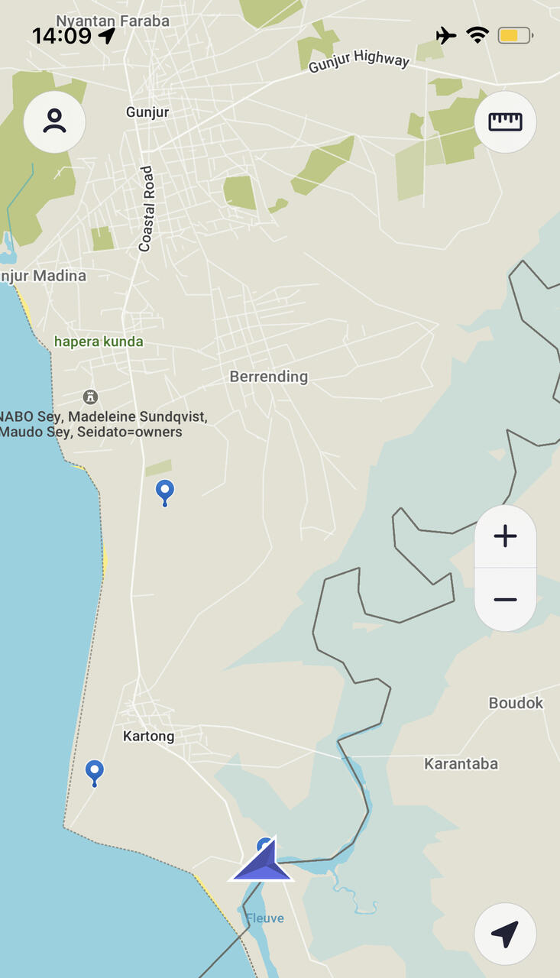Viewport: 560px width, 978px height.
Task: Tap the castle icon near hapera kunda
Action: click(x=90, y=397)
